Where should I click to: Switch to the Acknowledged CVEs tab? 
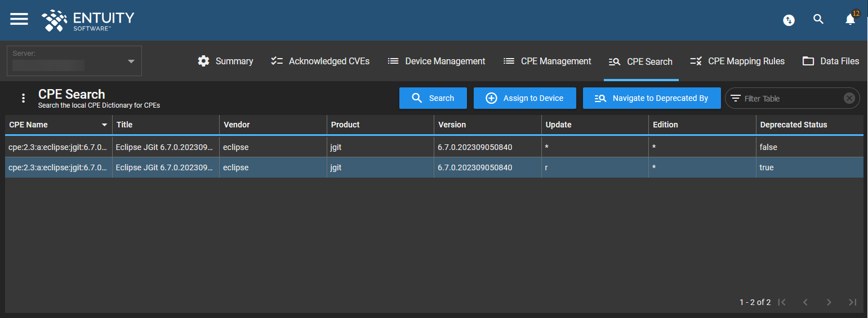click(x=320, y=61)
